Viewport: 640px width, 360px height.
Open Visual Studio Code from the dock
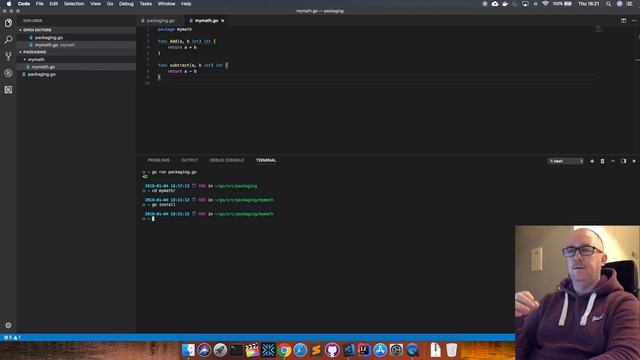point(348,350)
